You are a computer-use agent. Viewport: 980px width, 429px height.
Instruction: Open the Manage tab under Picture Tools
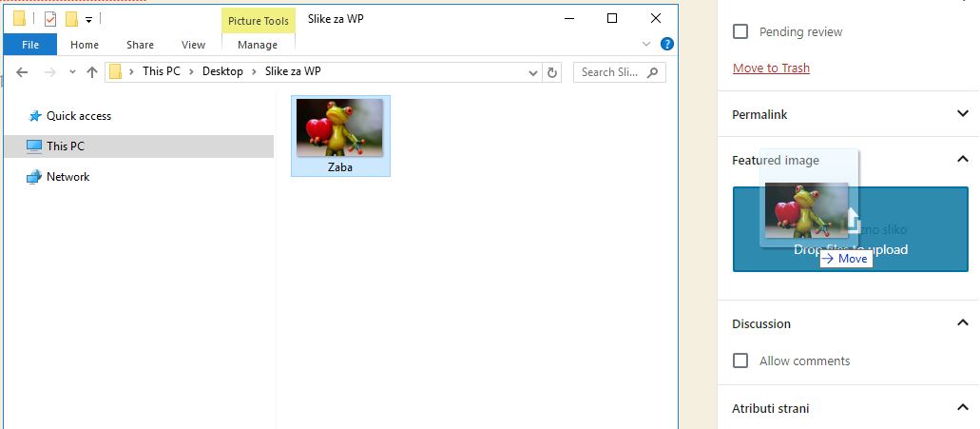[258, 45]
